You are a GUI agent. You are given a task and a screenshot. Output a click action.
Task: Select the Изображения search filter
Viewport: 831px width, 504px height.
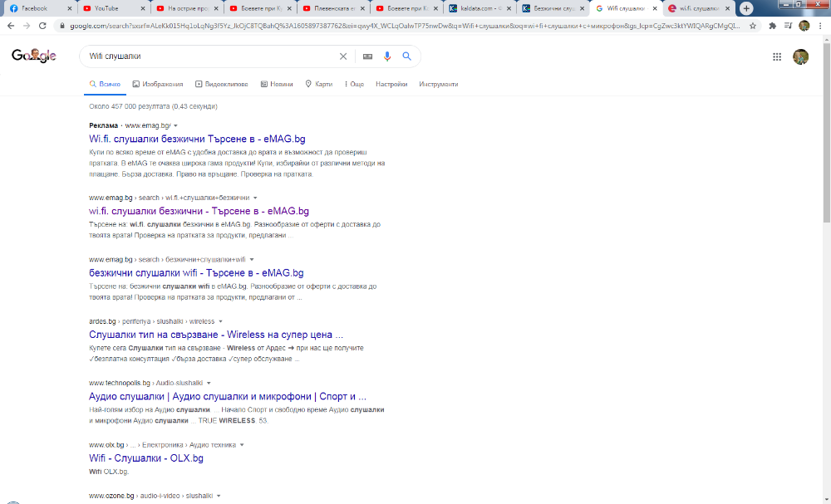pyautogui.click(x=157, y=84)
